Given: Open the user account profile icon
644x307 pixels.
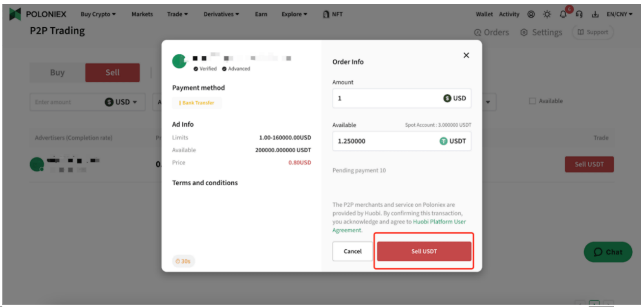Looking at the screenshot, I should (531, 14).
